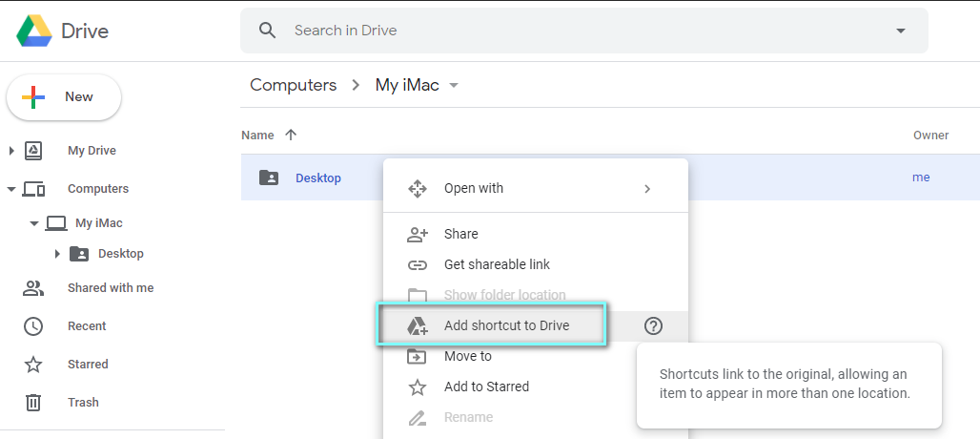Open the Starred section
This screenshot has height=439, width=980.
click(88, 365)
